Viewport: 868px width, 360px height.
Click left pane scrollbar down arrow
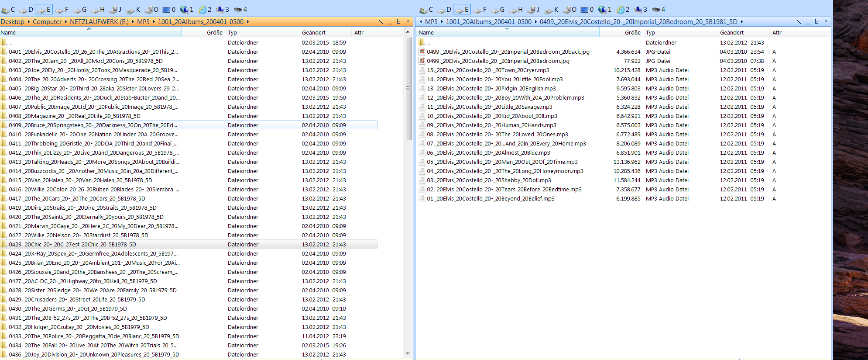coord(408,354)
